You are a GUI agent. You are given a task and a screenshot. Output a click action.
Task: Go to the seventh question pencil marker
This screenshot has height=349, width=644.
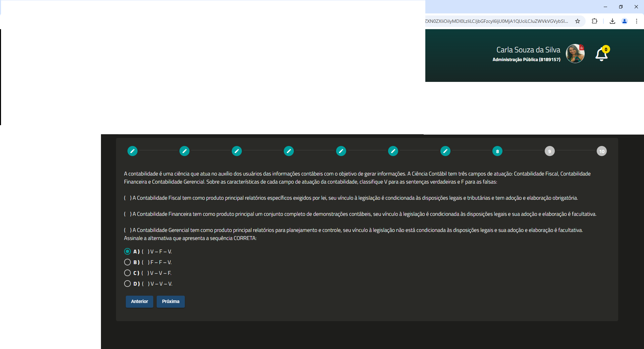445,151
